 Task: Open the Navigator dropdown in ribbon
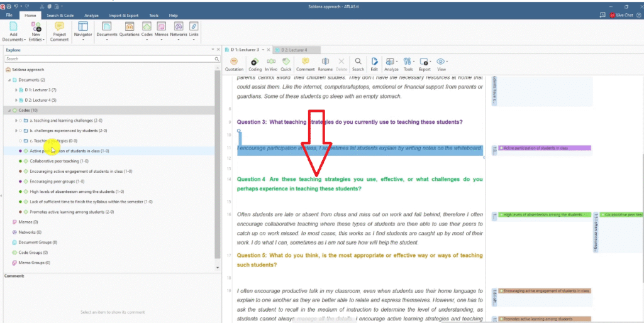83,30
